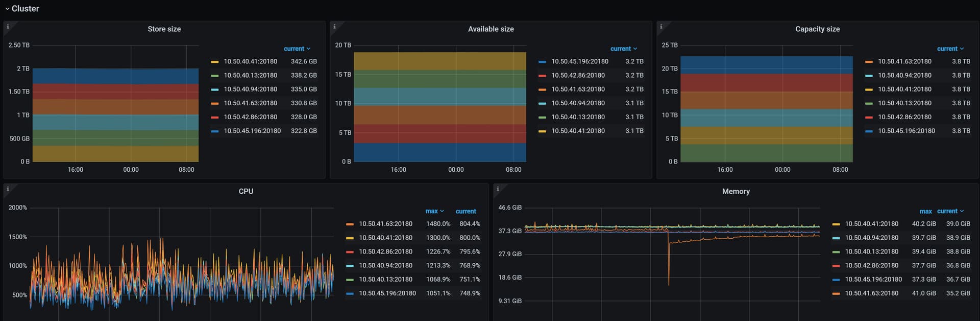Click the CPU panel info icon
The width and height of the screenshot is (980, 321).
coord(8,189)
